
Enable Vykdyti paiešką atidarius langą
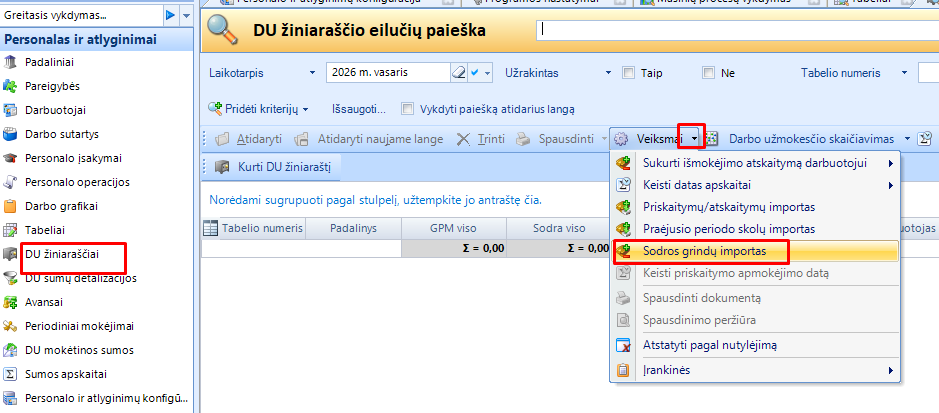tap(407, 109)
